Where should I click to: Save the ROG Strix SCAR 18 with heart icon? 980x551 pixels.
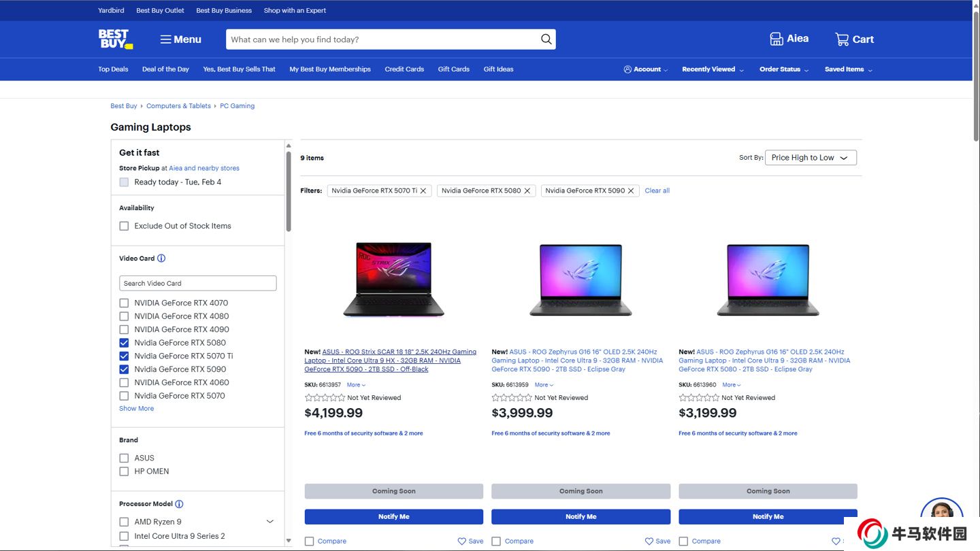click(463, 541)
